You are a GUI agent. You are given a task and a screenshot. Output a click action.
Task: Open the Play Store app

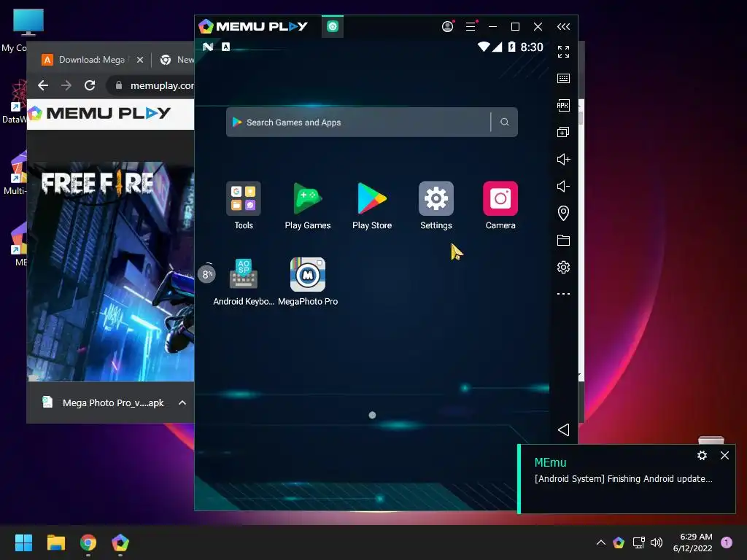click(372, 198)
